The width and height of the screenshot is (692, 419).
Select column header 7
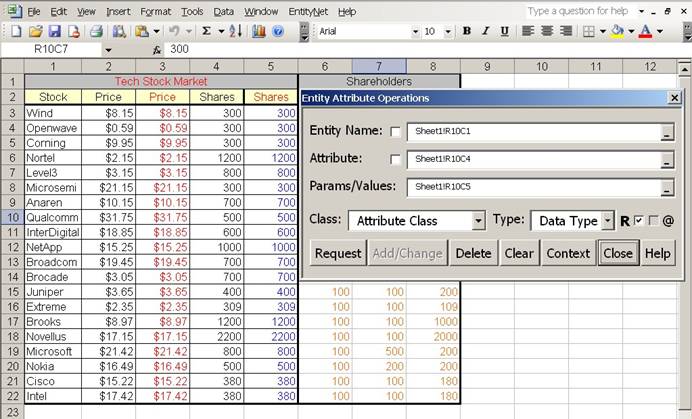click(379, 67)
